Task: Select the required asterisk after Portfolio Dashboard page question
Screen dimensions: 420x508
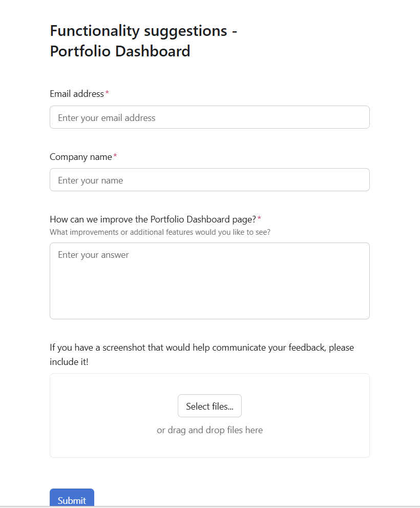Action: pyautogui.click(x=259, y=219)
